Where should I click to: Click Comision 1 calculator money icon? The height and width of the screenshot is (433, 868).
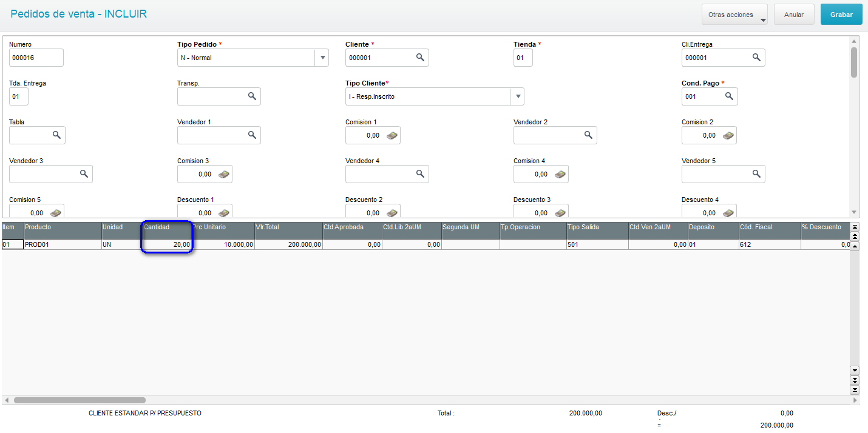[x=392, y=135]
